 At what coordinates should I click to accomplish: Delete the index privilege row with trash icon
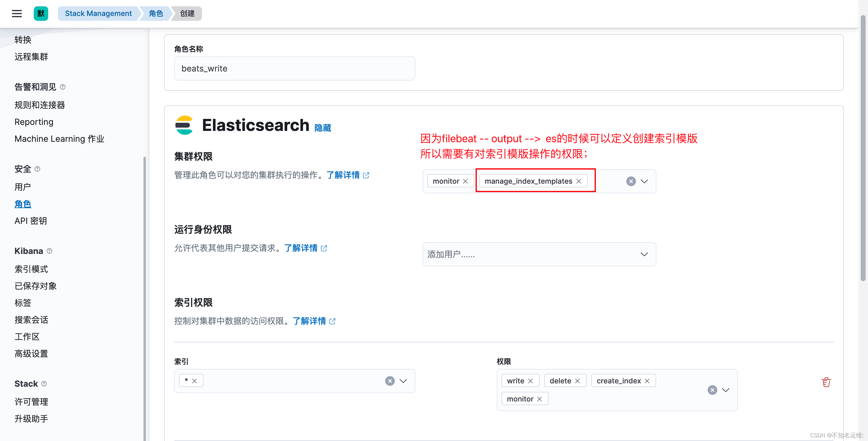pyautogui.click(x=826, y=382)
